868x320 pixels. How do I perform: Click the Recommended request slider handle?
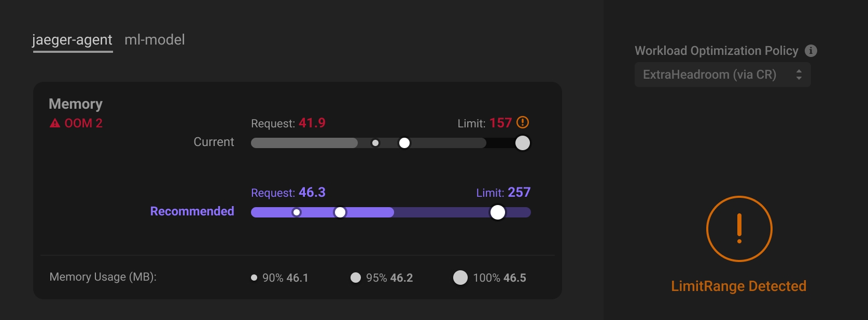click(340, 212)
